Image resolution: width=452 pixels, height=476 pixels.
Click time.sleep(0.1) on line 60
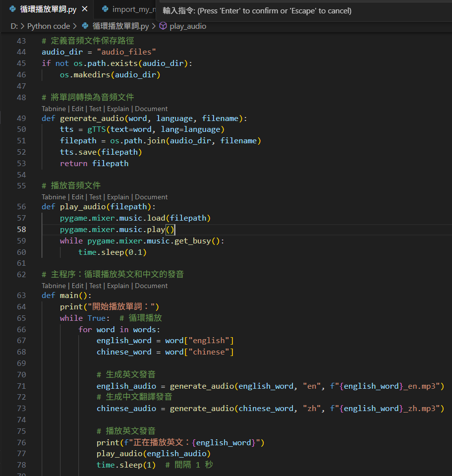(113, 252)
